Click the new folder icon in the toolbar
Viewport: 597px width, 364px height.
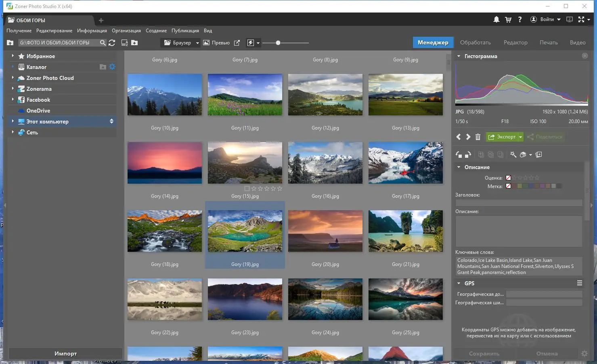(134, 42)
